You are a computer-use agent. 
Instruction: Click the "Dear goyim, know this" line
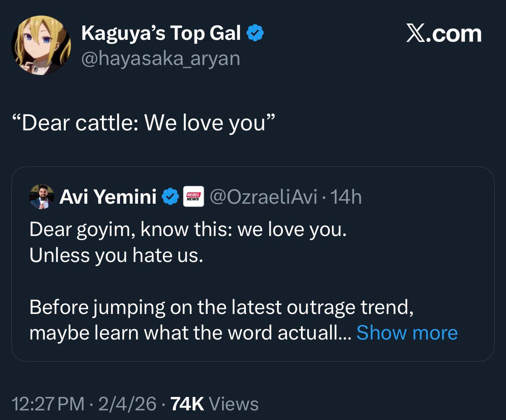click(x=188, y=230)
